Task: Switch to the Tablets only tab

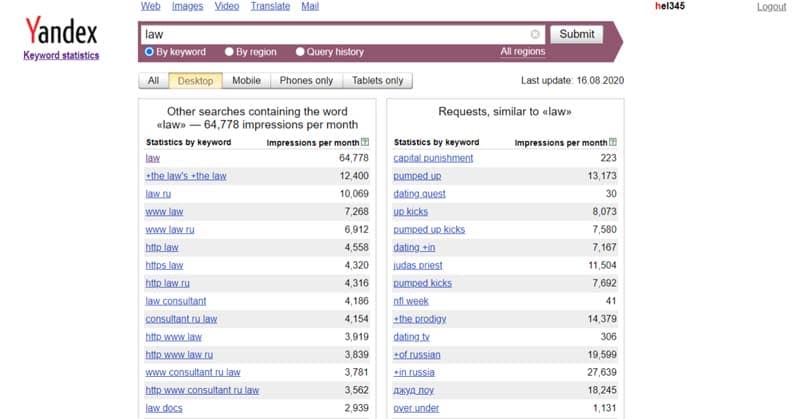Action: click(x=377, y=81)
